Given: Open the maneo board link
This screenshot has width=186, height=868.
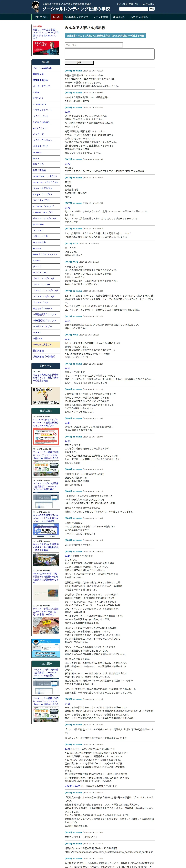Looking at the screenshot, I should click(x=46, y=260).
